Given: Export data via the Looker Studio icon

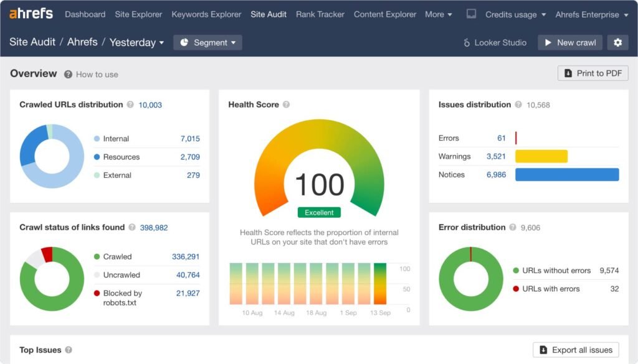Looking at the screenshot, I should (465, 42).
